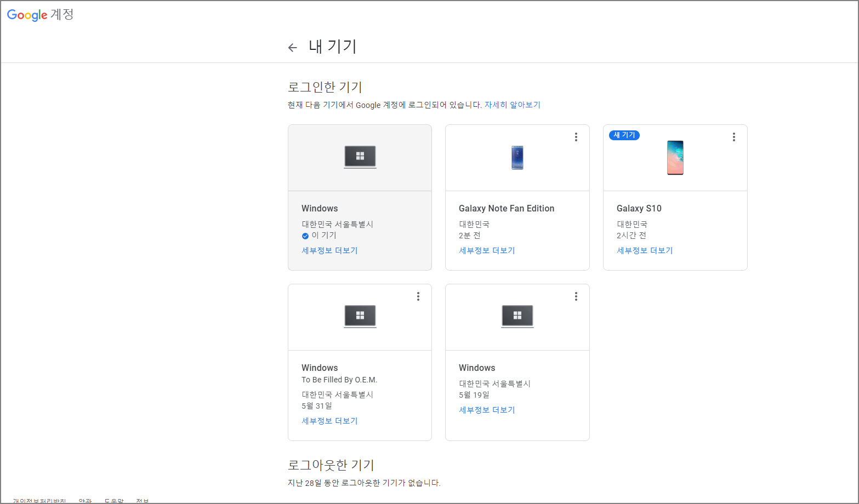Screen dimensions: 859x504
Task: Click the Google 계정 logo
Action: tap(40, 14)
